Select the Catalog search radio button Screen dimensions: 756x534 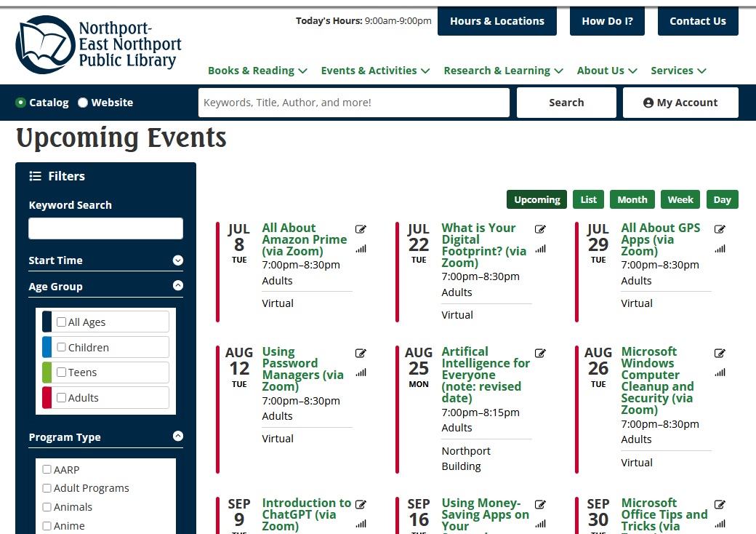point(20,103)
